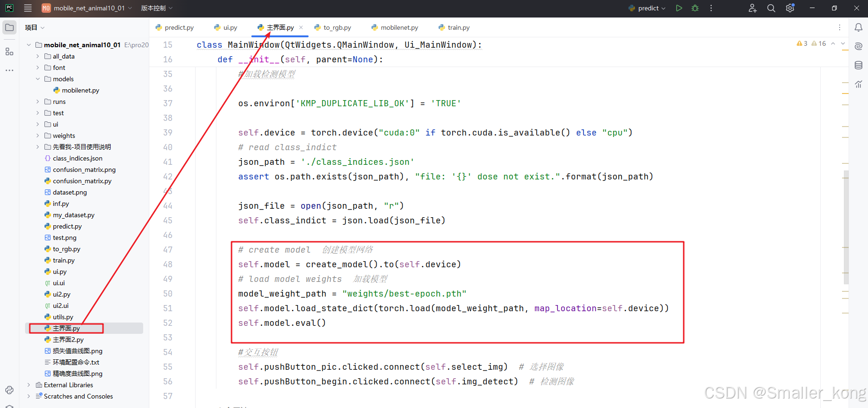This screenshot has height=408, width=868.
Task: Switch to the ui.py tab
Action: point(225,27)
